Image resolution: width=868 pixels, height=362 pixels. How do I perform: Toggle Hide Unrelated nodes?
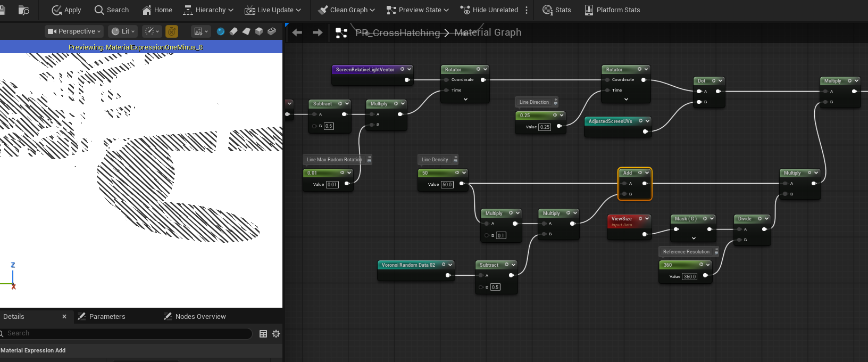point(489,10)
